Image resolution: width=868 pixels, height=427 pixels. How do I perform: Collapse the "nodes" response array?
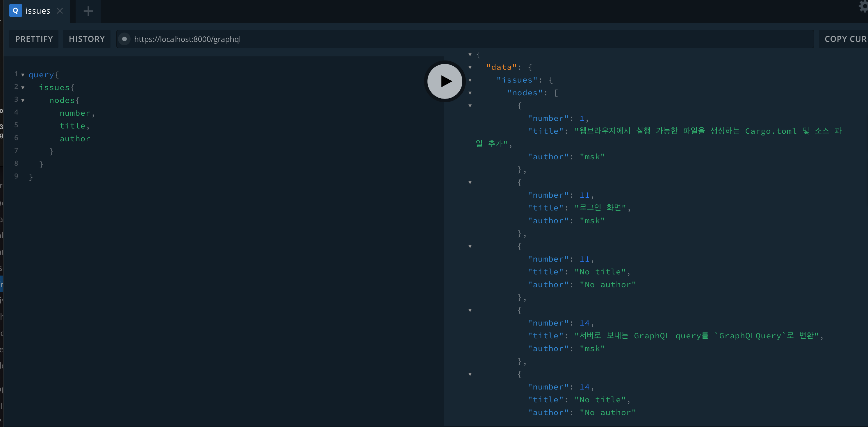coord(470,93)
